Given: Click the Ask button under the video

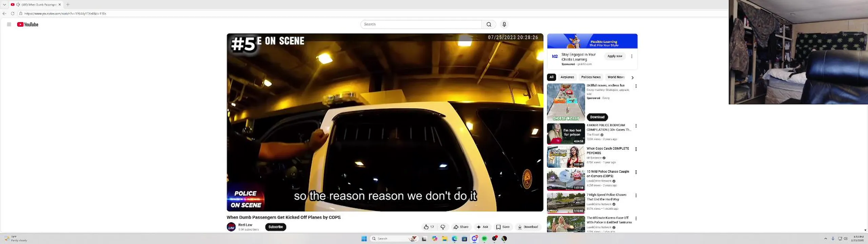Looking at the screenshot, I should tap(482, 227).
